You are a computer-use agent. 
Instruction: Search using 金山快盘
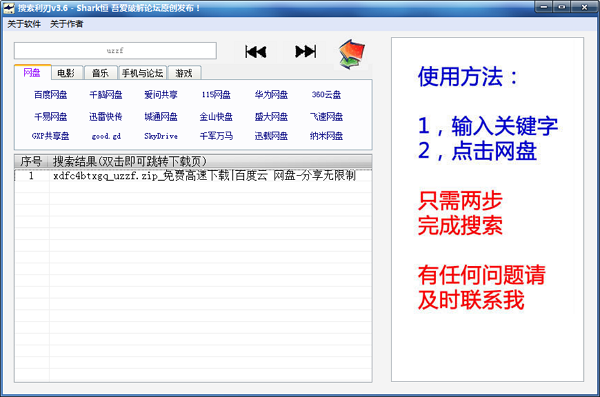216,116
